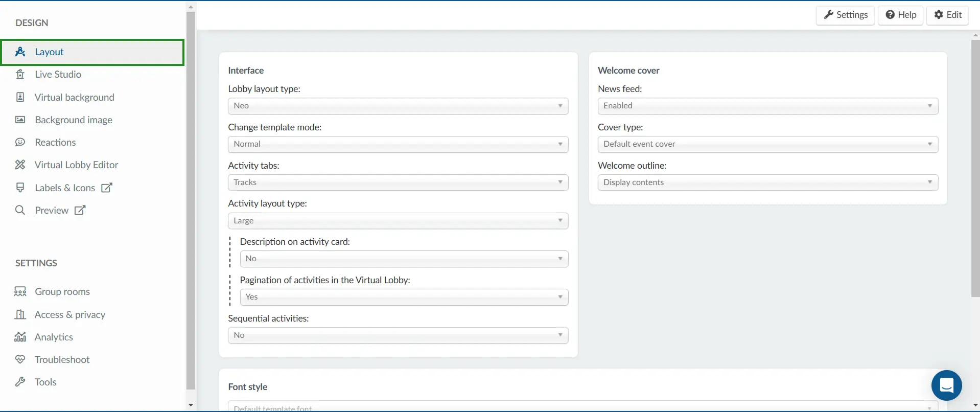Image resolution: width=980 pixels, height=412 pixels.
Task: Click sidebar scrollbar down arrow
Action: click(191, 405)
